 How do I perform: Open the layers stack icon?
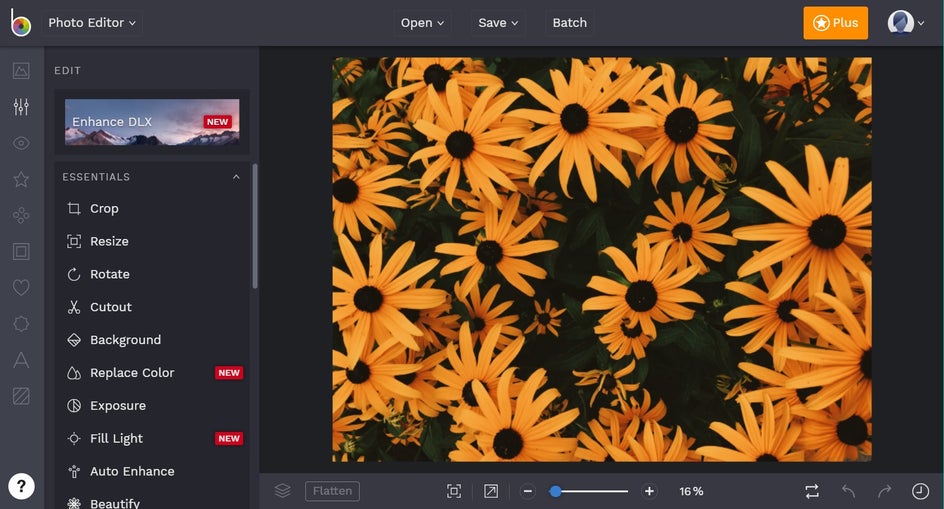pos(282,491)
